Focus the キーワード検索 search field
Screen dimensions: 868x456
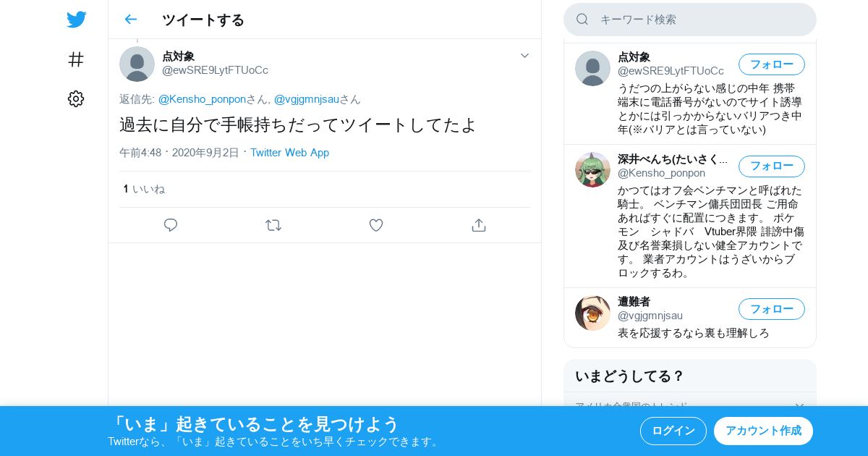coord(690,20)
